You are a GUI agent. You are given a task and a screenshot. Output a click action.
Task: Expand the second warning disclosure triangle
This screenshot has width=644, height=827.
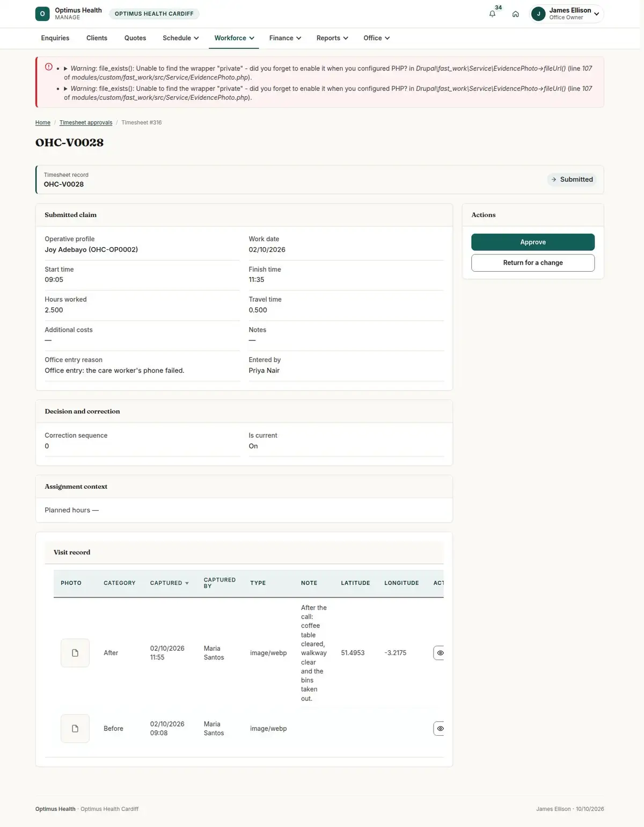tap(65, 89)
